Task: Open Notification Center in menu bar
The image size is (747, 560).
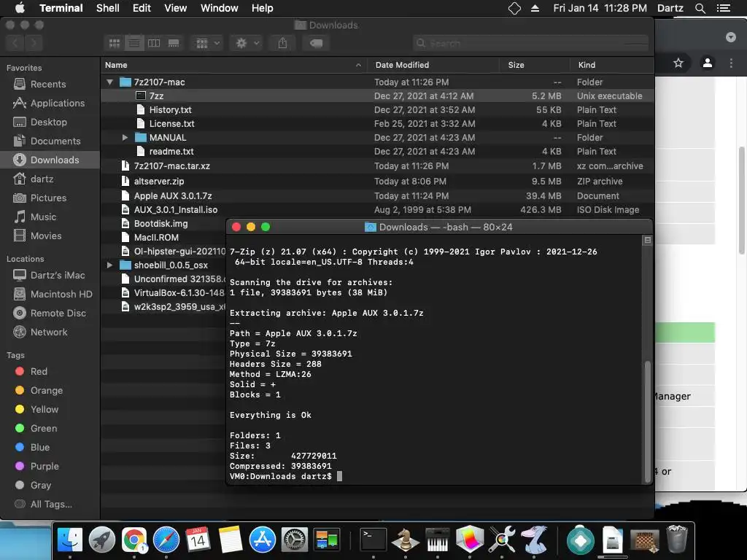Action: click(x=724, y=8)
